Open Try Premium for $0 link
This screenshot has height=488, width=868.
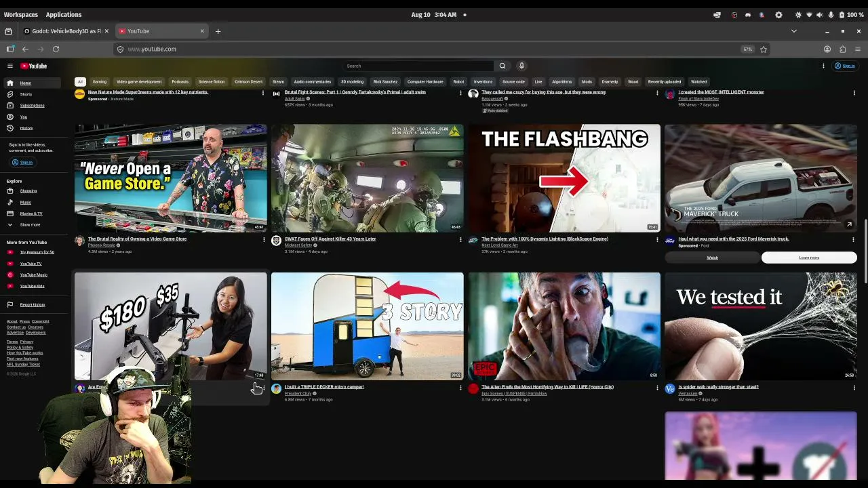(37, 252)
